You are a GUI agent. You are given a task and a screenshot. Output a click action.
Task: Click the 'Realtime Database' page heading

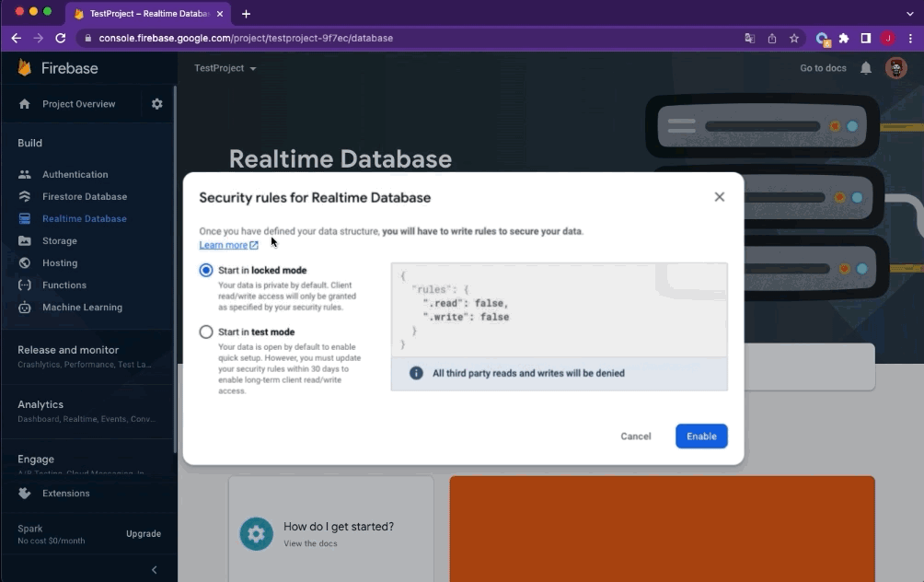coord(341,159)
